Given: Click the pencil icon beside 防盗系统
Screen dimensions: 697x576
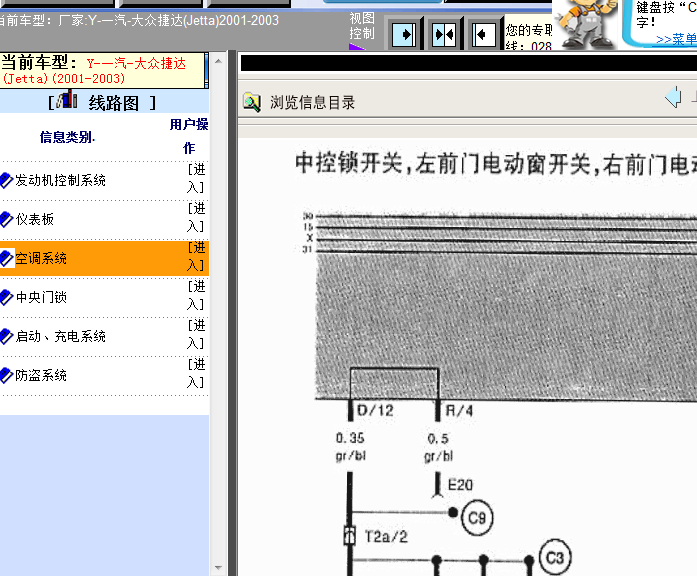Looking at the screenshot, I should click(x=7, y=375).
